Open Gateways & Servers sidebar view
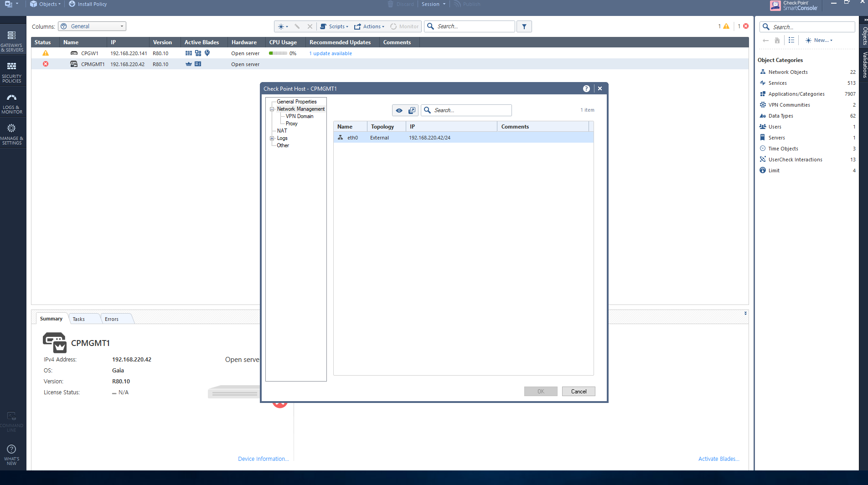 point(12,41)
